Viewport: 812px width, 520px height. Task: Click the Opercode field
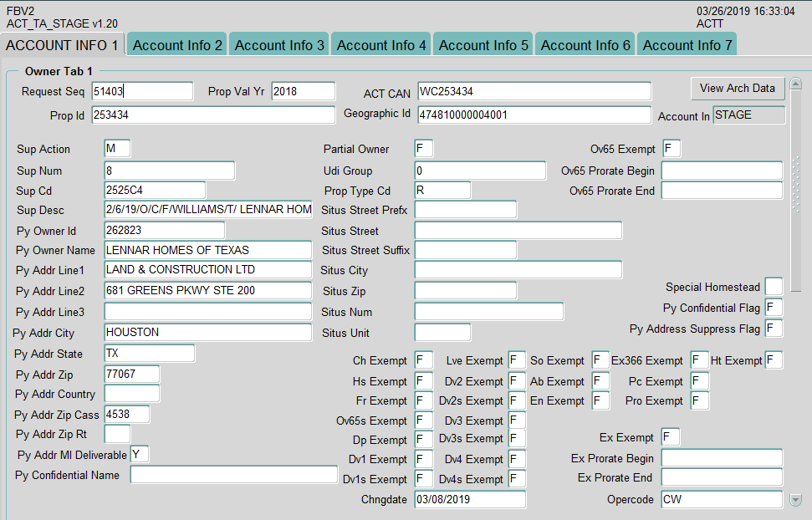coord(721,500)
